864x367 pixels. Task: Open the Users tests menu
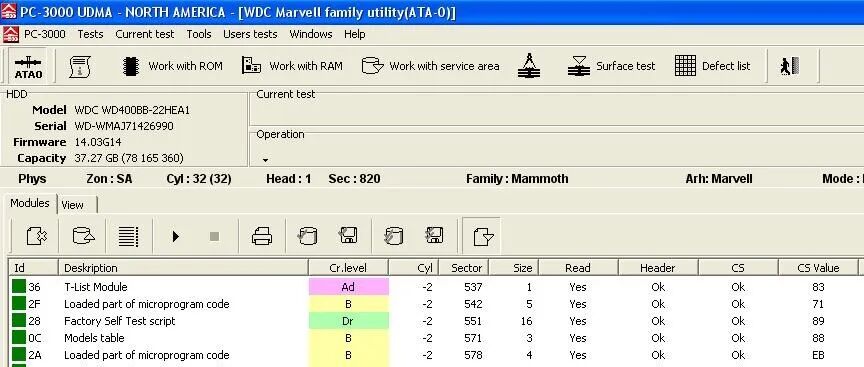(250, 34)
